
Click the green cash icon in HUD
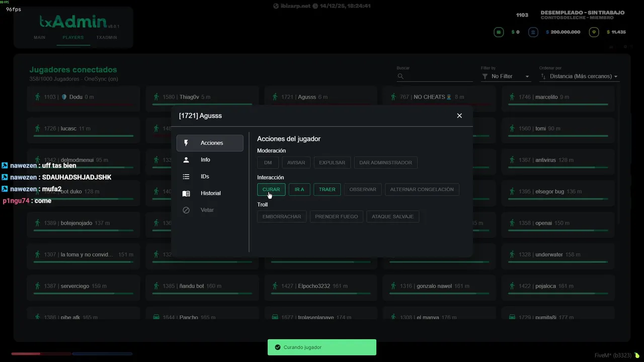click(499, 32)
